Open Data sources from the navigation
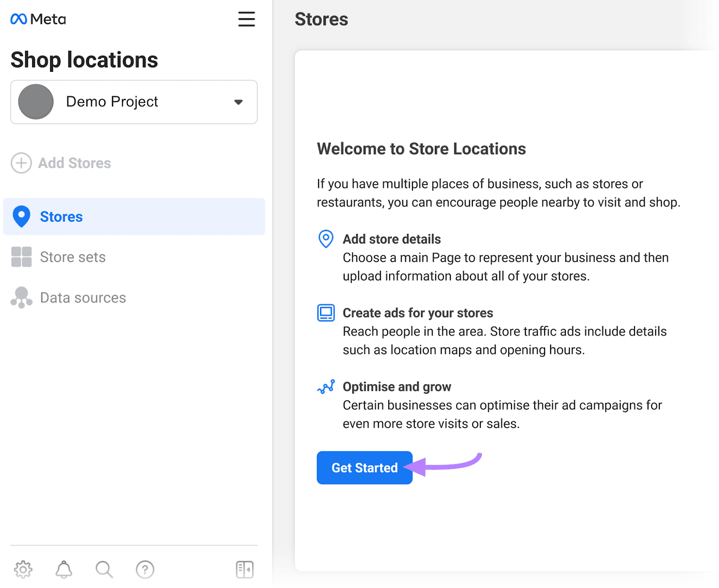 [x=83, y=297]
